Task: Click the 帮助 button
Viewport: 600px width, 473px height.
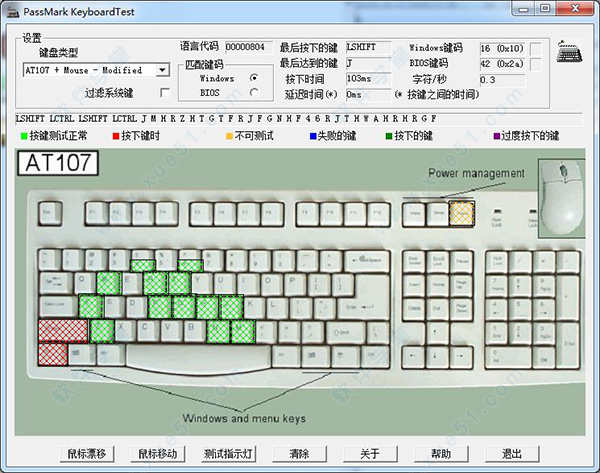Action: coord(441,454)
